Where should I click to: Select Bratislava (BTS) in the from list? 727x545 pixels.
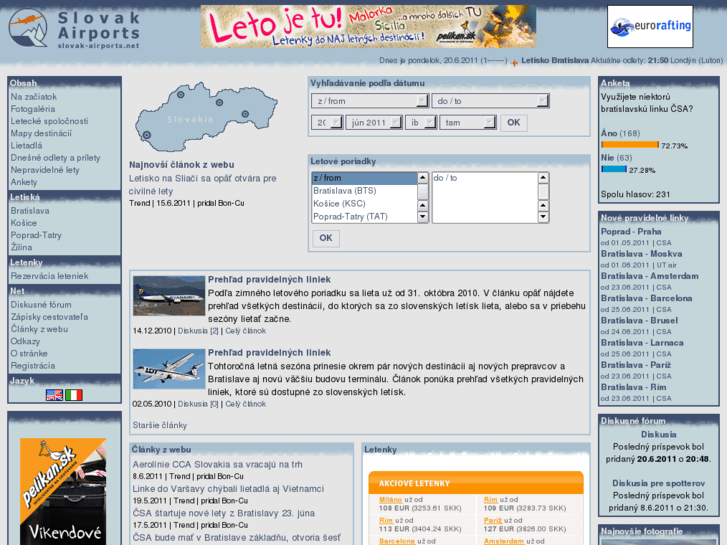coord(365,191)
